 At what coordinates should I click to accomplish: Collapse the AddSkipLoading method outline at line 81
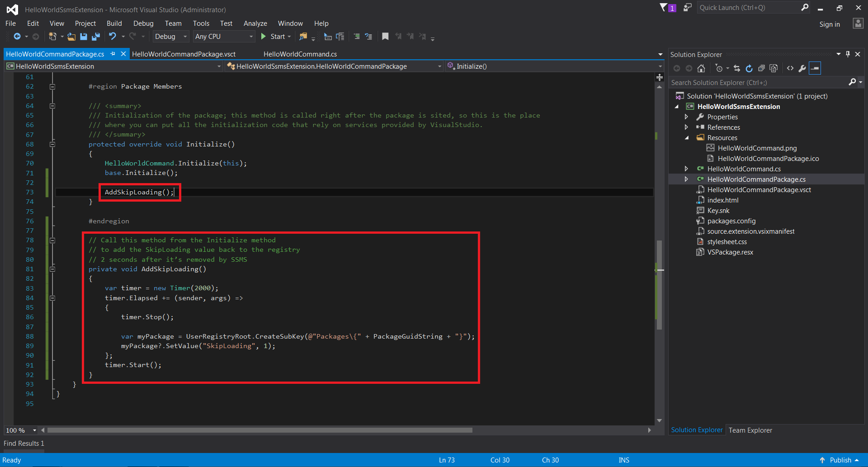[52, 269]
